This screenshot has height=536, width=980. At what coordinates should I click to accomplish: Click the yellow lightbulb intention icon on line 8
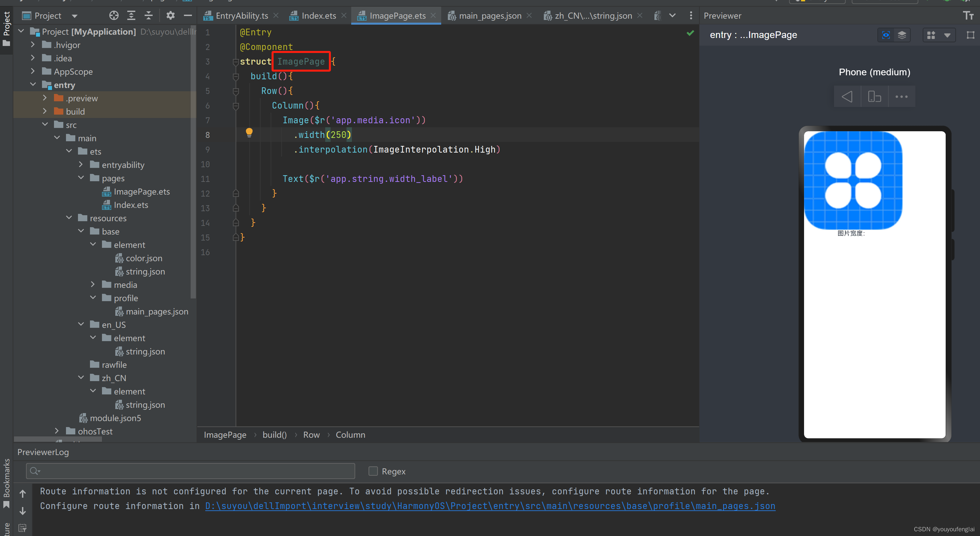coord(249,132)
